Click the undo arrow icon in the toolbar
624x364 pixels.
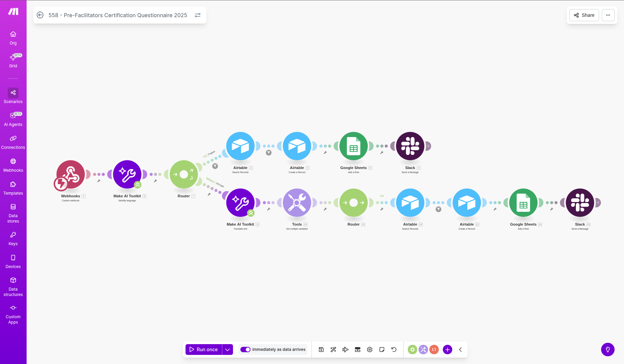click(394, 350)
